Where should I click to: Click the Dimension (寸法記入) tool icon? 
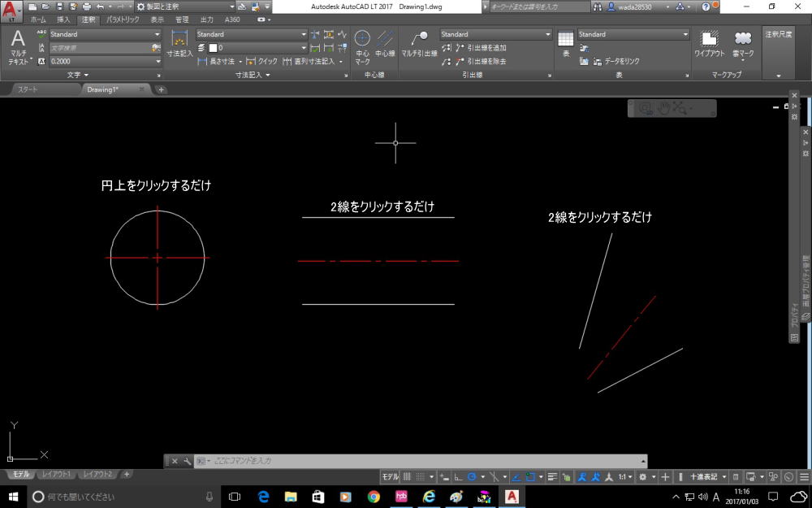click(x=179, y=38)
